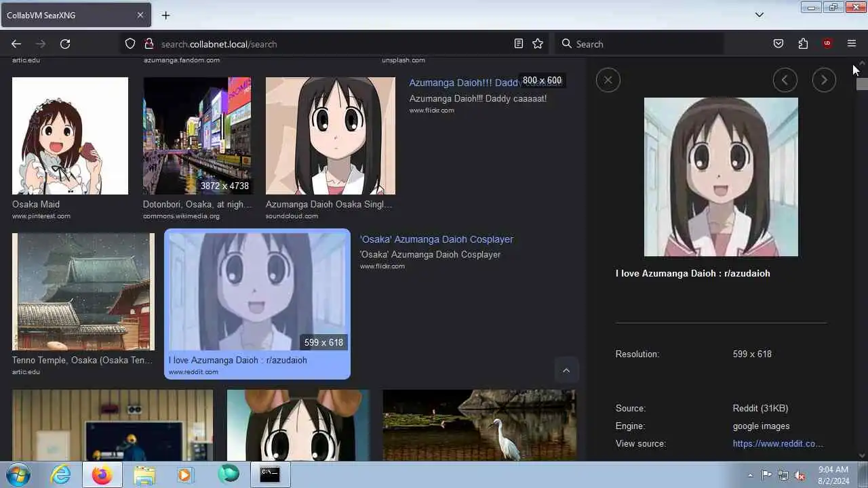Open the uBlock Origin extension icon
The width and height of the screenshot is (868, 488).
coord(827,44)
